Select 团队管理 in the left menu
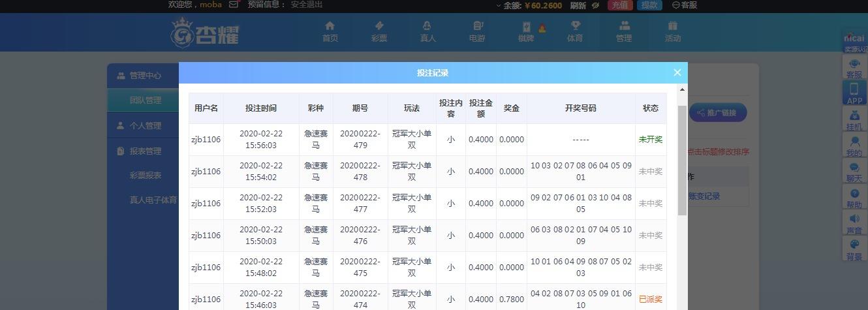868x310 pixels. tap(143, 101)
